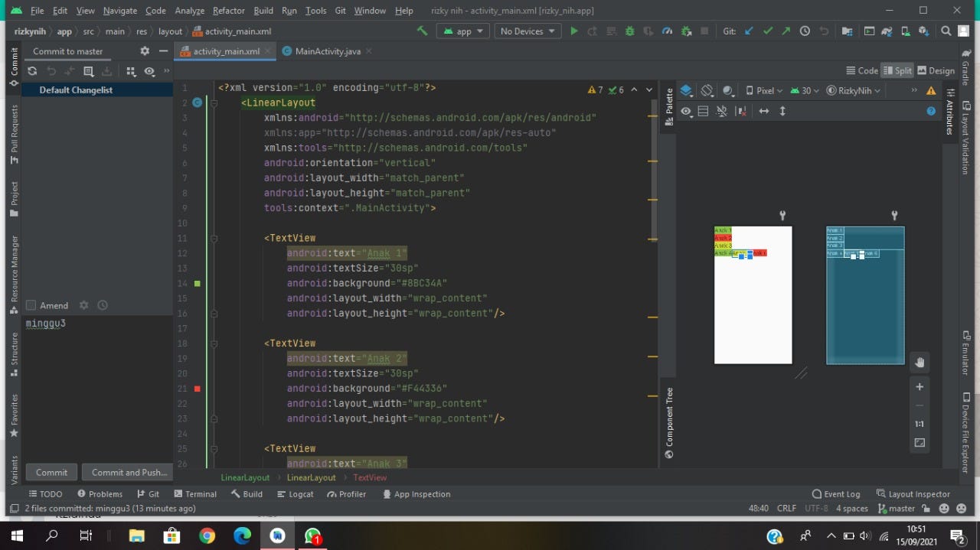Open the Refactor menu

click(228, 11)
